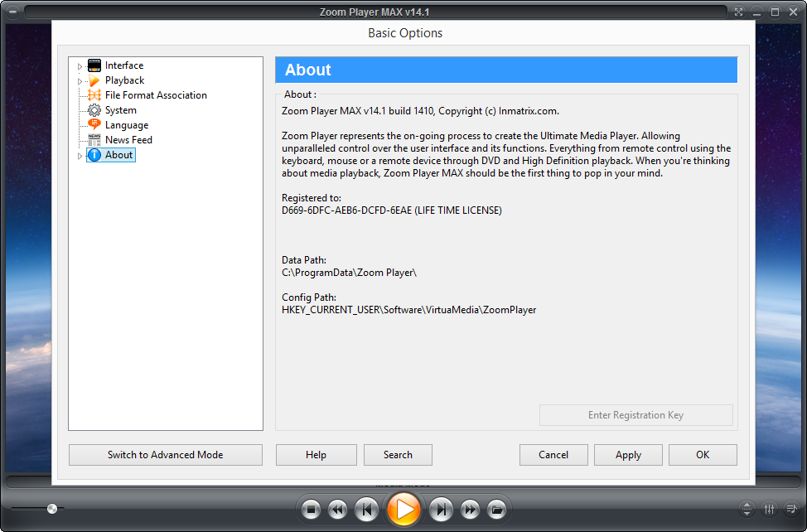Stop playback with the square Stop button
Screen dimensions: 807x532
coord(311,510)
